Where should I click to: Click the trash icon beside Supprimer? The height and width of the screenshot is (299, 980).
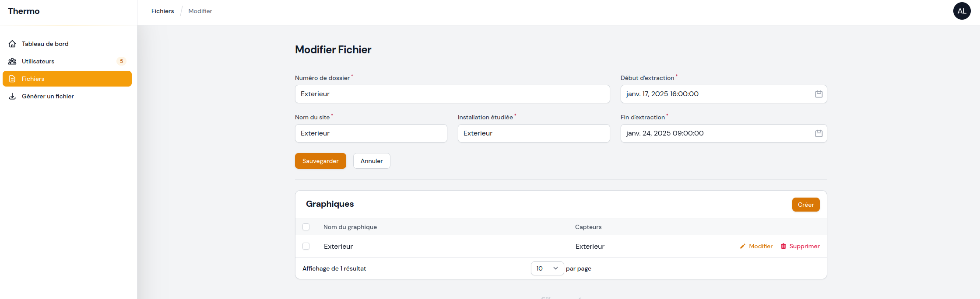[783, 246]
